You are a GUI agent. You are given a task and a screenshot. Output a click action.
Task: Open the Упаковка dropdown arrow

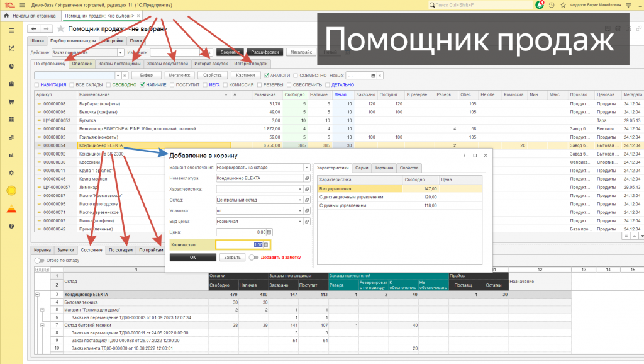coord(300,210)
